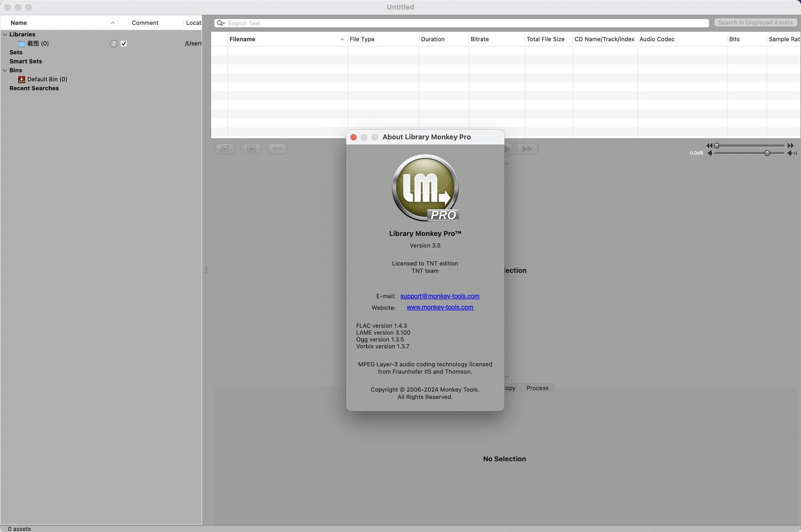Toggle the checkbox next to 截图 library
The height and width of the screenshot is (532, 801).
(x=123, y=43)
